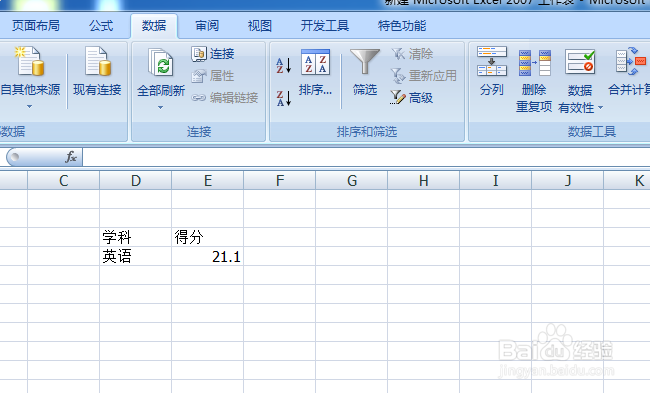Click the From Other Sources (自其他来源) icon

[x=30, y=61]
